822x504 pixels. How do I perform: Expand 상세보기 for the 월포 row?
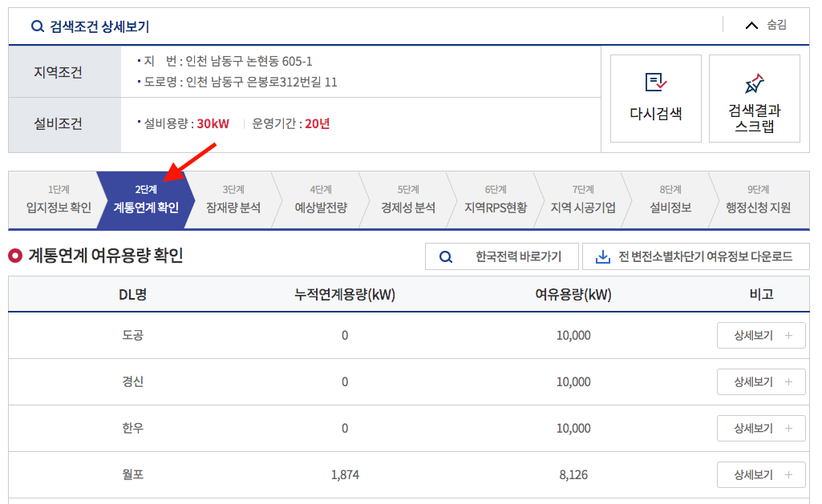click(x=761, y=474)
